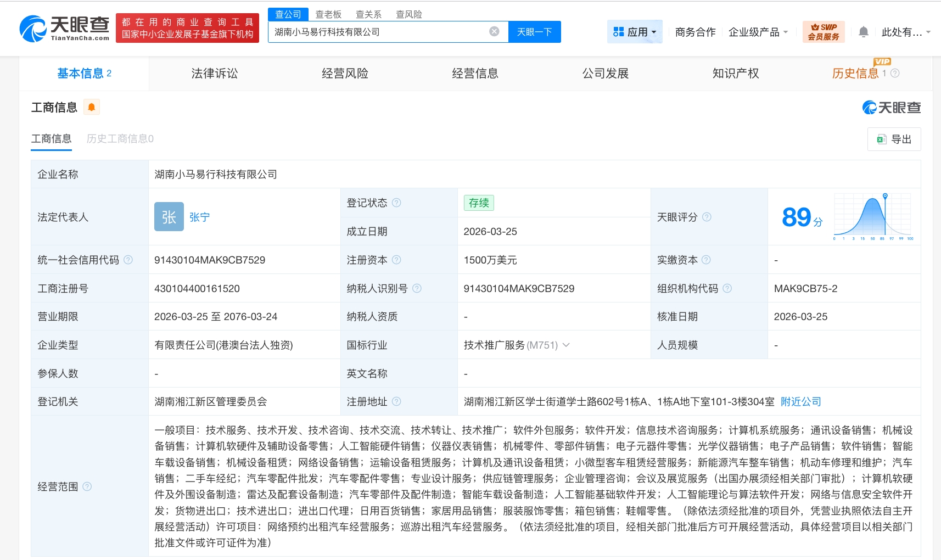Click the help icon beside 统一社会信用代码
941x560 pixels.
[128, 260]
